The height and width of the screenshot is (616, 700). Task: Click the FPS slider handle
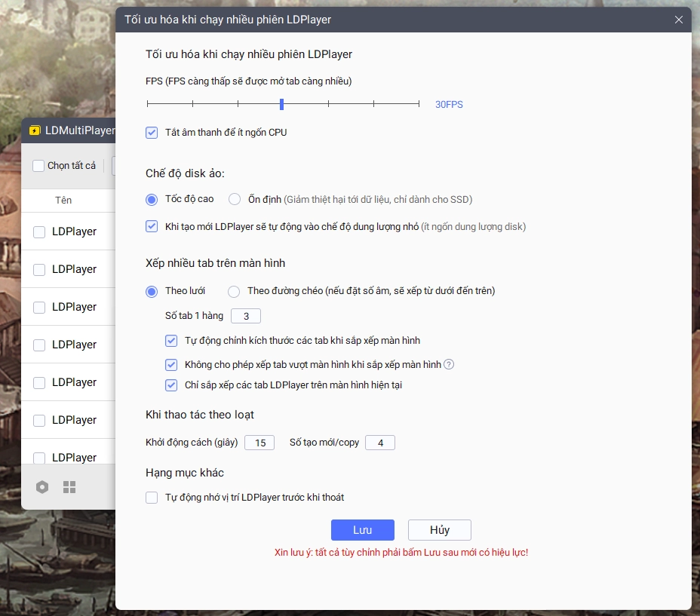click(x=281, y=104)
